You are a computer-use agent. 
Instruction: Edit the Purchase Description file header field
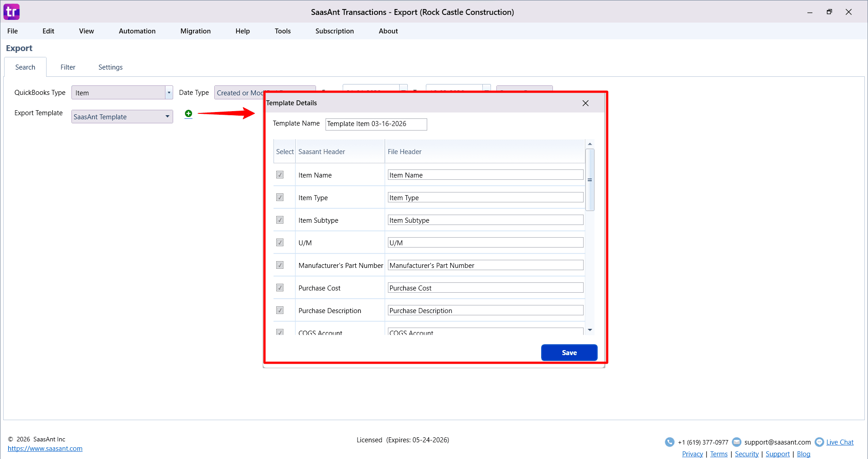coord(486,310)
